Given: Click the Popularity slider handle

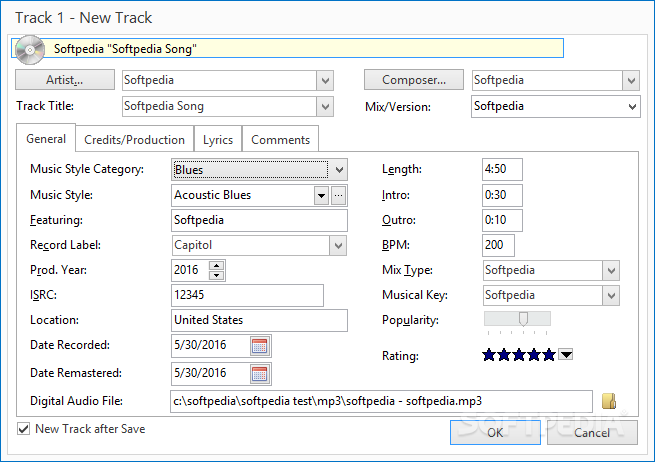Looking at the screenshot, I should tap(521, 319).
